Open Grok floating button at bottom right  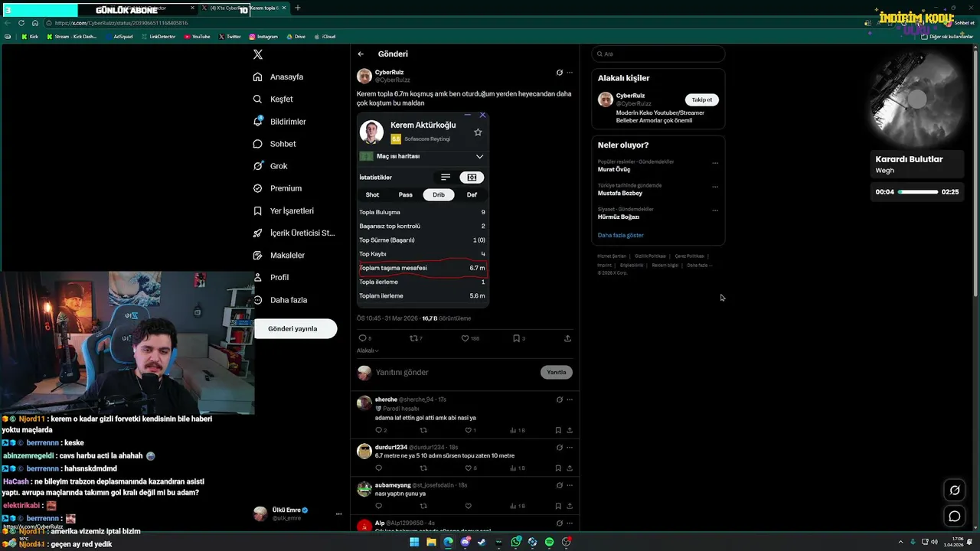coord(955,491)
